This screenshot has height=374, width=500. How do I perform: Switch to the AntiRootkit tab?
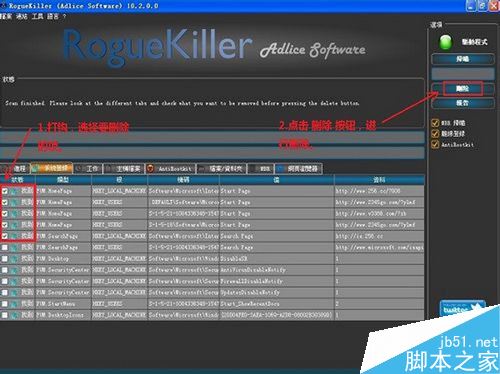click(170, 169)
